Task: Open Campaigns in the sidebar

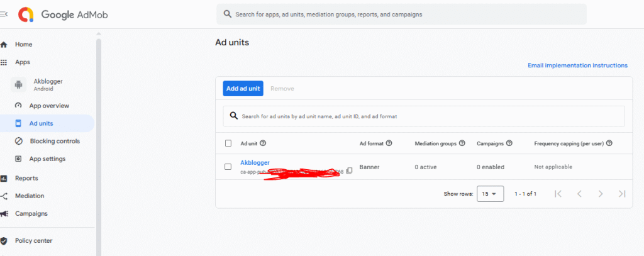Action: click(x=31, y=214)
